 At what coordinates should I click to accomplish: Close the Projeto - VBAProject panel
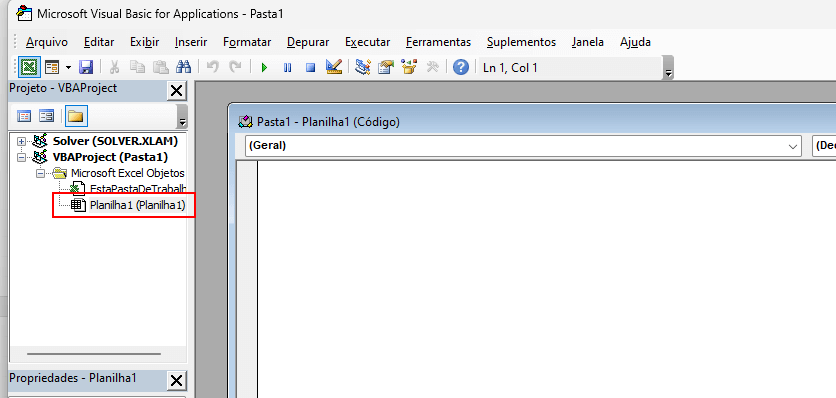point(176,91)
